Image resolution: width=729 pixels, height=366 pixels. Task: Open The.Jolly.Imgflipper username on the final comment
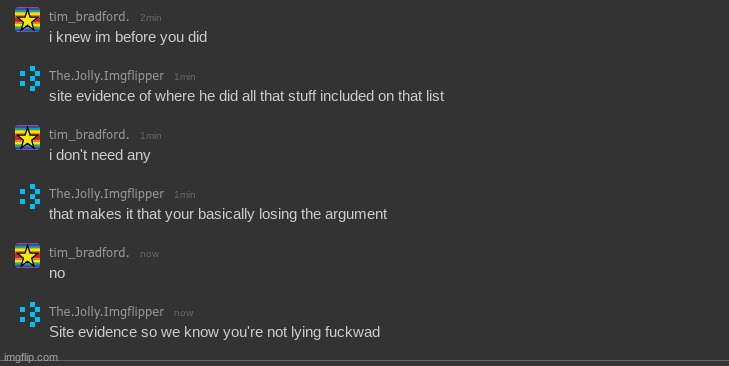[x=106, y=312]
